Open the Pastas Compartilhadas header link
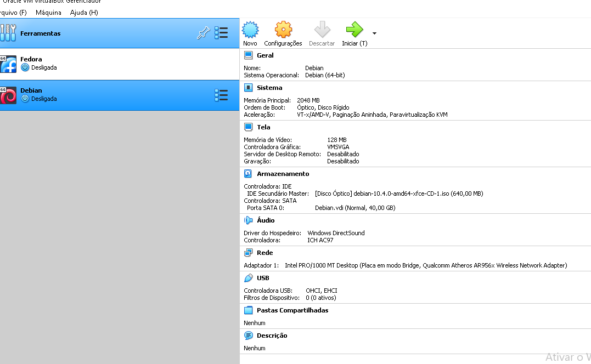Viewport: 591px width, 364px height. [292, 310]
